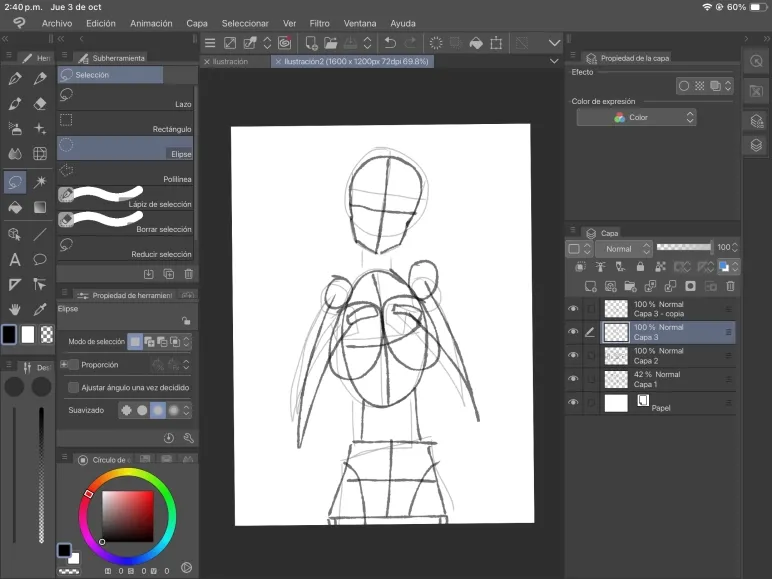The image size is (772, 579).
Task: Click the transform scale icon in command bar
Action: [x=496, y=43]
